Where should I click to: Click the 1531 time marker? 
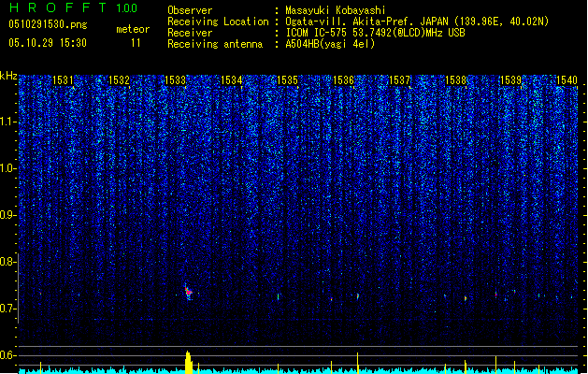point(63,80)
